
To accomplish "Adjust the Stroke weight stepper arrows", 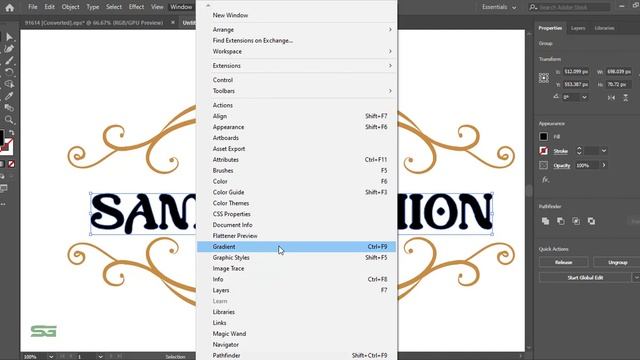I will (x=579, y=151).
